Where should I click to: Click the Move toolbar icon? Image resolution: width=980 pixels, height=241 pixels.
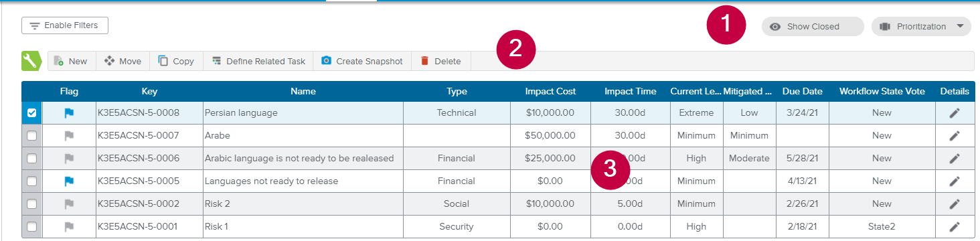point(123,61)
